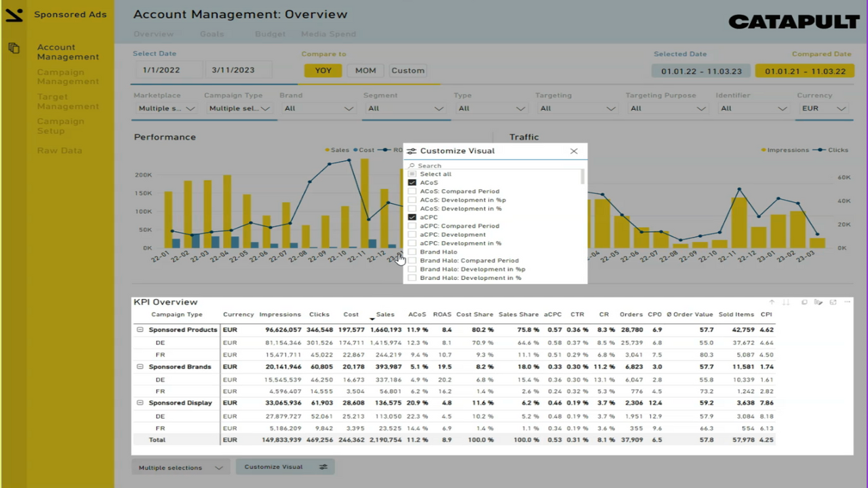The height and width of the screenshot is (488, 868).
Task: Toggle the Select all checkbox
Action: (x=412, y=174)
